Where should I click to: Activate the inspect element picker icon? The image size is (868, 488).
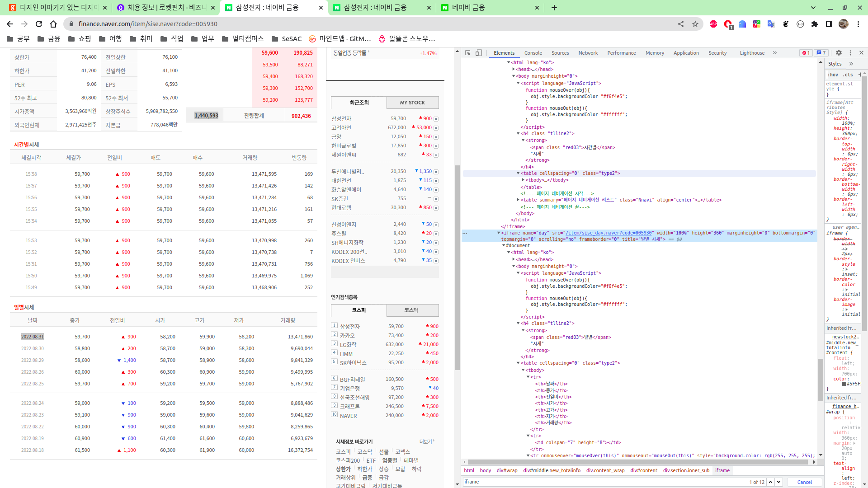(x=468, y=53)
